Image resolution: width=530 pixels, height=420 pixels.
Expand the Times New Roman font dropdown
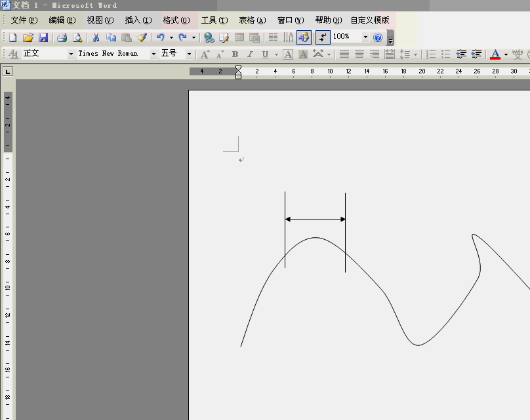(x=153, y=54)
